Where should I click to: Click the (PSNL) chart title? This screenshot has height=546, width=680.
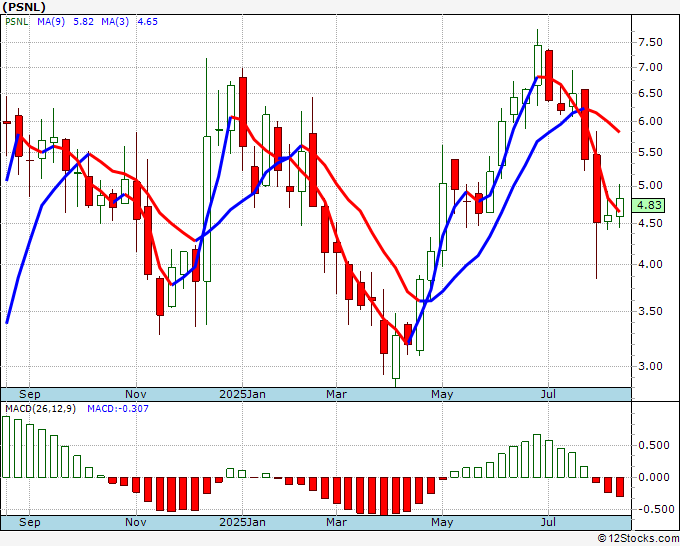click(24, 7)
